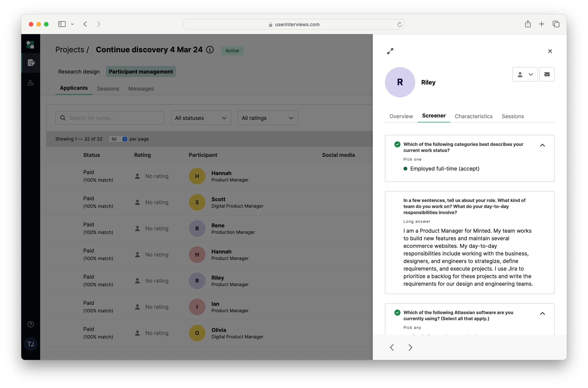Open Participant management section
Image resolution: width=588 pixels, height=388 pixels.
pyautogui.click(x=141, y=71)
